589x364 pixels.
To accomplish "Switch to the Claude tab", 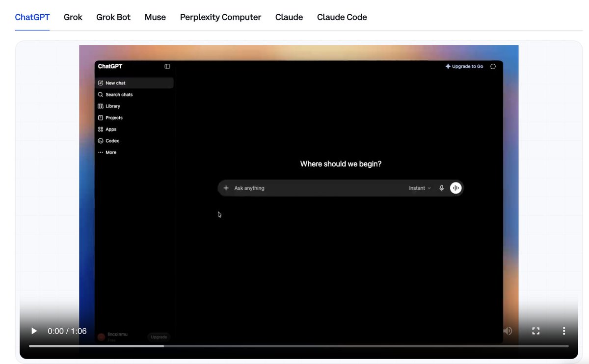I will (289, 17).
